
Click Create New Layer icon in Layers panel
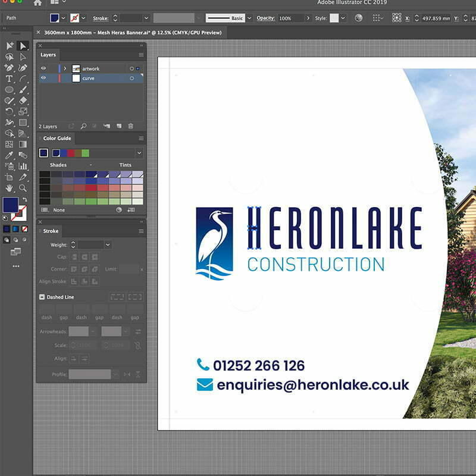118,126
